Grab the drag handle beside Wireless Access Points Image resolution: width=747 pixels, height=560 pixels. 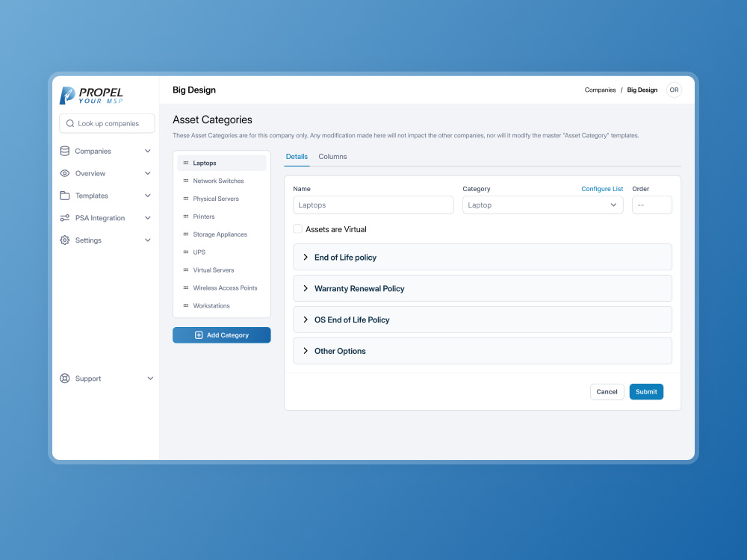(x=186, y=287)
